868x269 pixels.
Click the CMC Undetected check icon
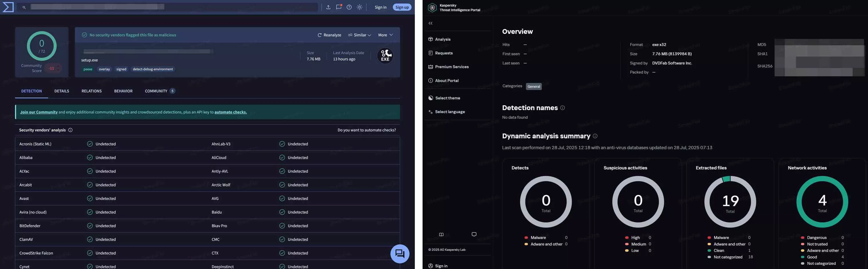point(282,239)
